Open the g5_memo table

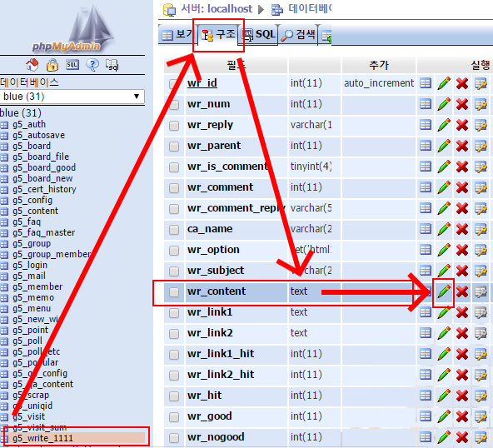point(33,297)
